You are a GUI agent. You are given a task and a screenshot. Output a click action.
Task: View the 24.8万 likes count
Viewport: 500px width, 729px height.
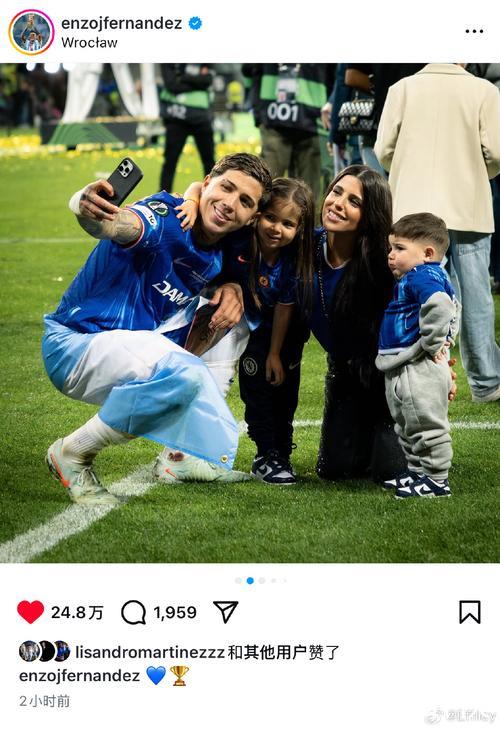coord(77,612)
